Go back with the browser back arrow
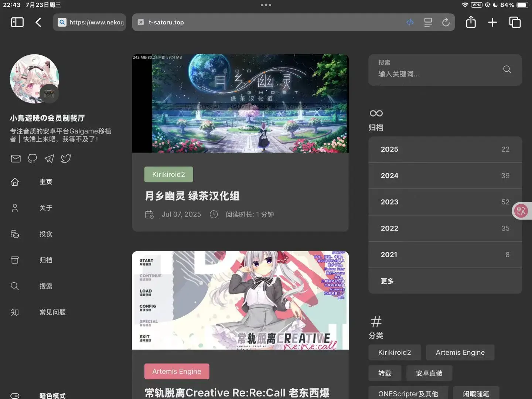The width and height of the screenshot is (532, 399). tap(38, 22)
